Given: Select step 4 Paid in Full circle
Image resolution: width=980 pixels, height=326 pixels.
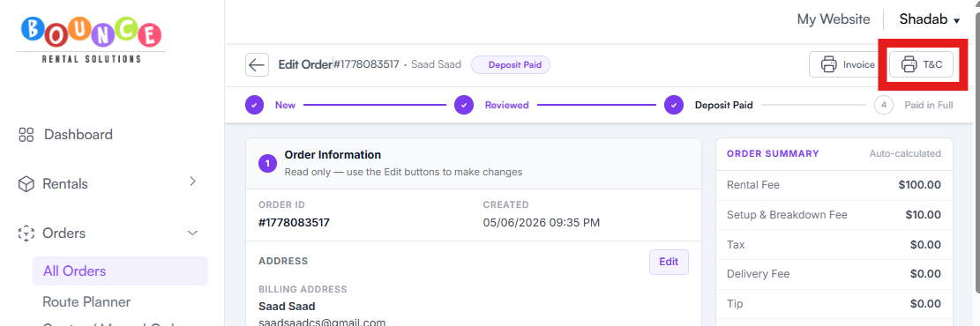Looking at the screenshot, I should coord(884,105).
